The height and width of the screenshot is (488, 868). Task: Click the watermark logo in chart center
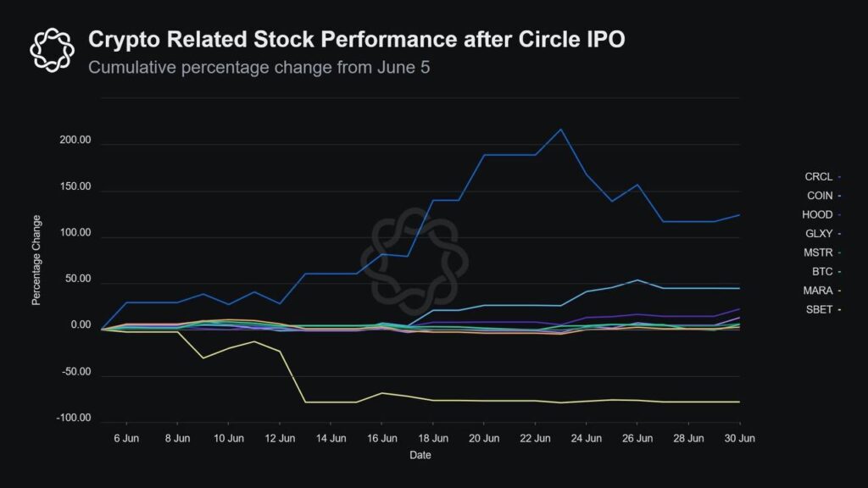(x=409, y=258)
